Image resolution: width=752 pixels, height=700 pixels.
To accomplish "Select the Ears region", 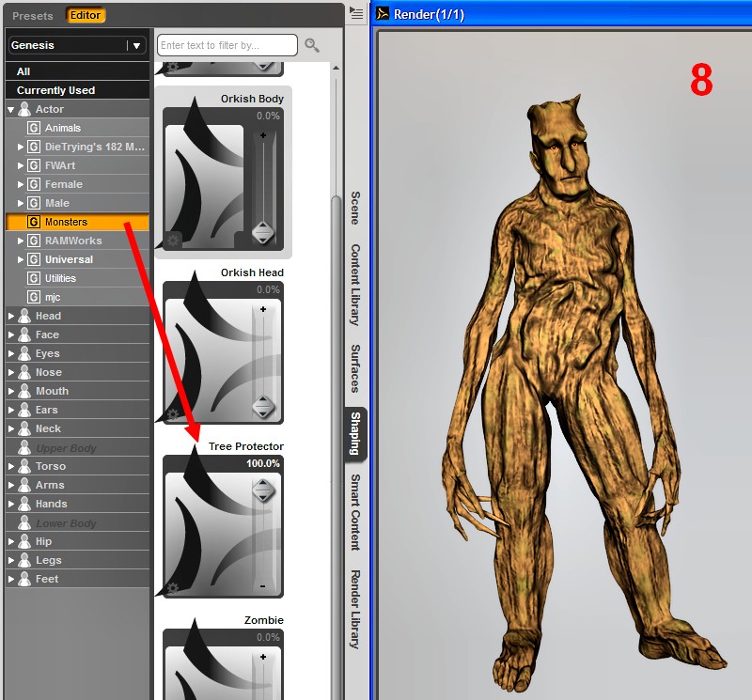I will (x=77, y=410).
